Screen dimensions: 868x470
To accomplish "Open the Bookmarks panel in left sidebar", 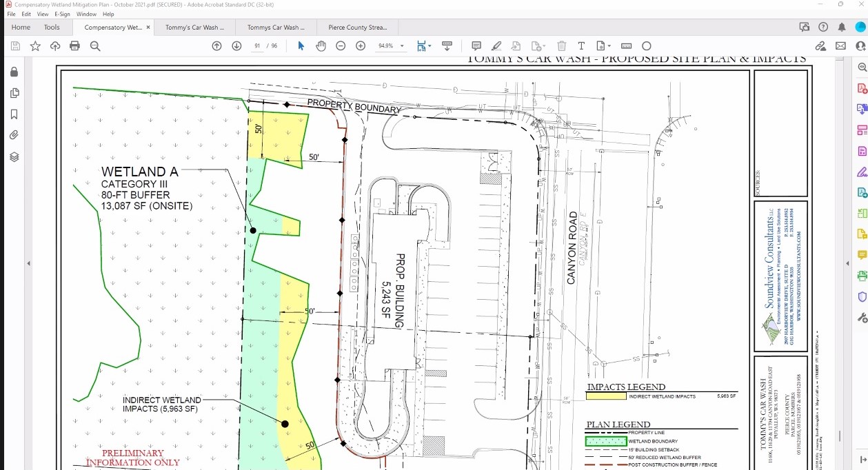I will click(x=14, y=114).
